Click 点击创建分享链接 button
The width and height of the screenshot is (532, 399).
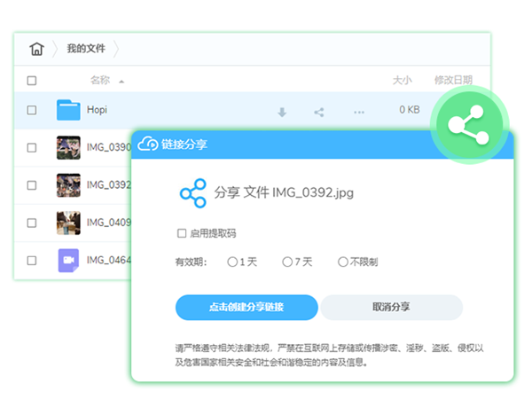point(246,308)
